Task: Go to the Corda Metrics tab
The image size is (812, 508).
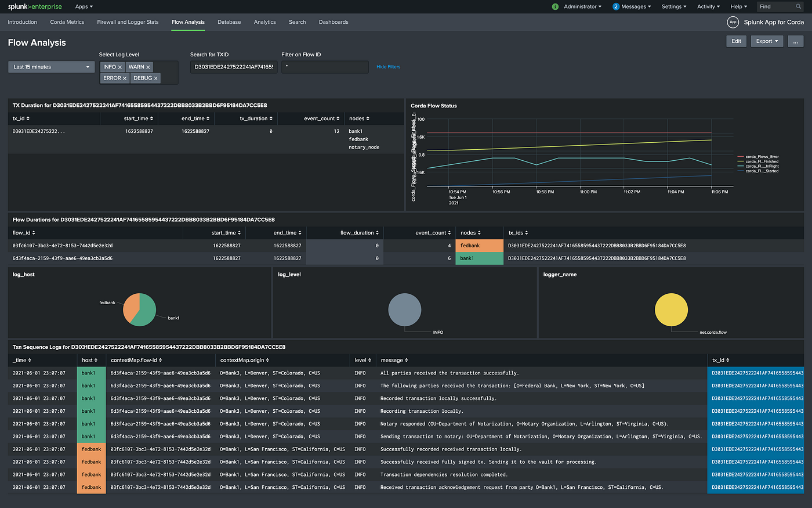Action: tap(67, 22)
